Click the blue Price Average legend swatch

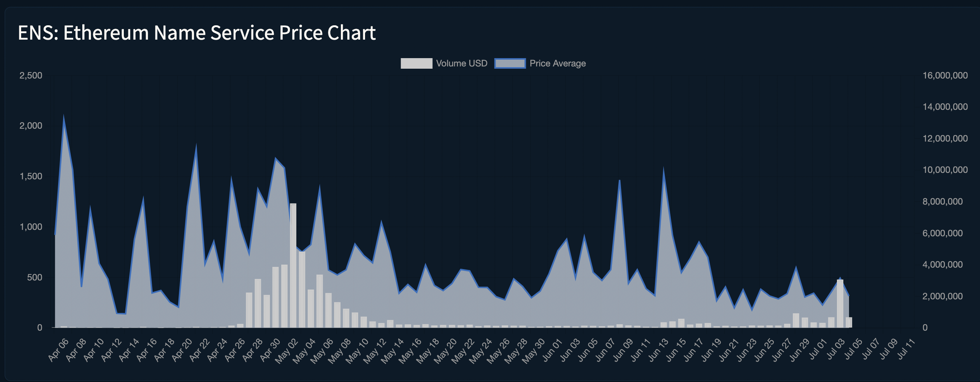point(510,63)
